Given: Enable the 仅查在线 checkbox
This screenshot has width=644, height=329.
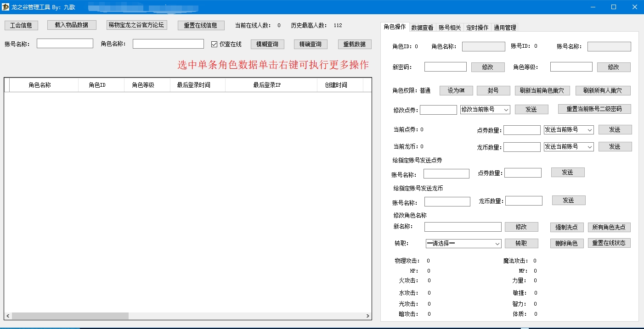Looking at the screenshot, I should pyautogui.click(x=214, y=44).
